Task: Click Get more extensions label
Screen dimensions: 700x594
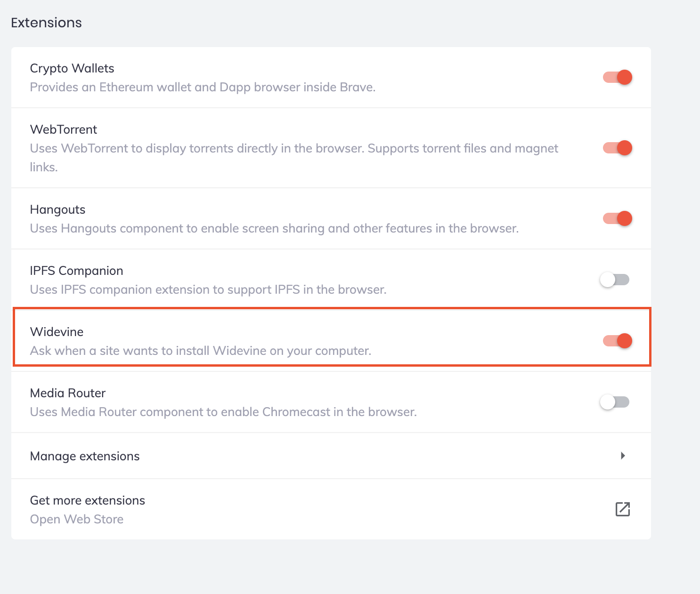Action: (88, 500)
